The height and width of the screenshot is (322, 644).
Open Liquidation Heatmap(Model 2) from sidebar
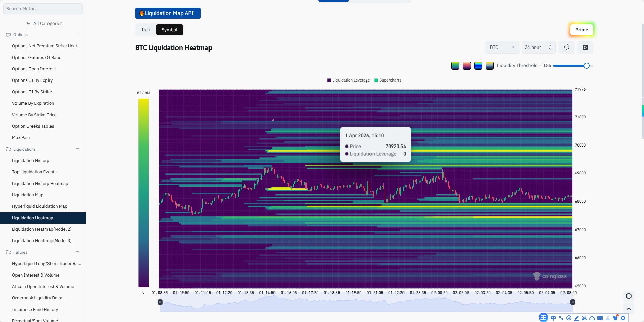(x=42, y=229)
